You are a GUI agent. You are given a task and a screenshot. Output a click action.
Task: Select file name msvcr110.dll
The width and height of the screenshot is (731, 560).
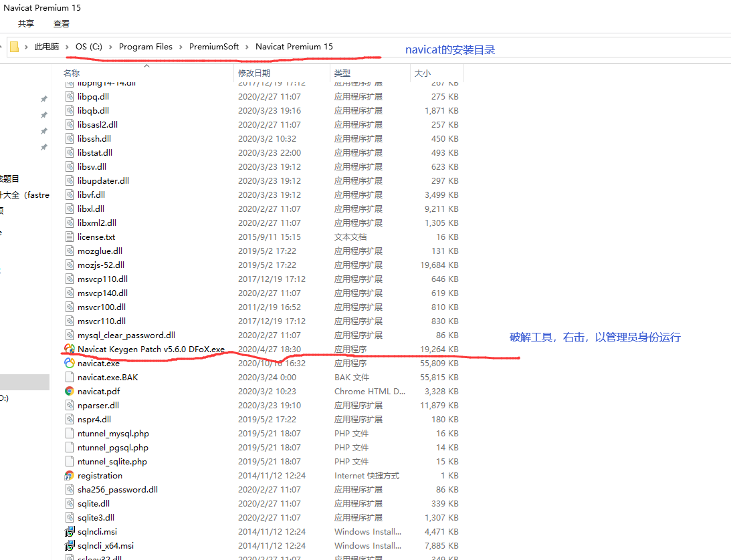point(102,321)
